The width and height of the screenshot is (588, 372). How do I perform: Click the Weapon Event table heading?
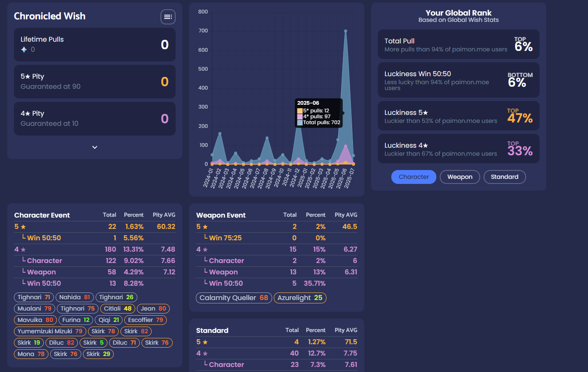pyautogui.click(x=221, y=215)
